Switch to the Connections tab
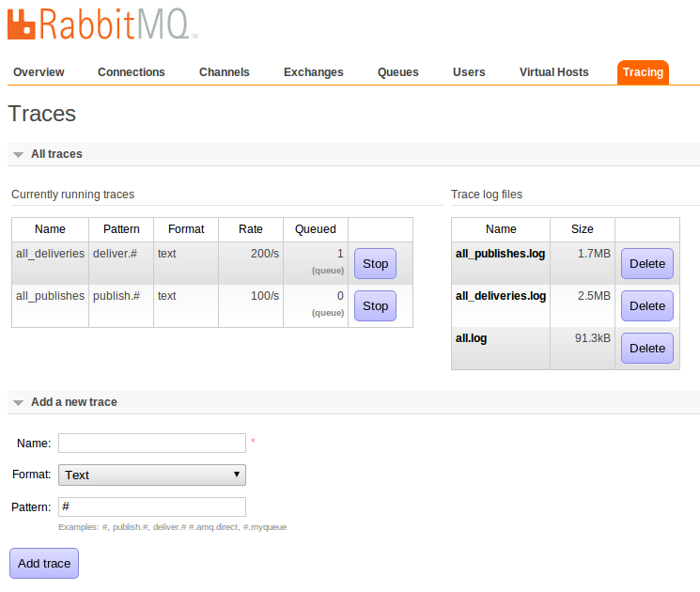Screen dimensions: 700x592 tap(132, 72)
